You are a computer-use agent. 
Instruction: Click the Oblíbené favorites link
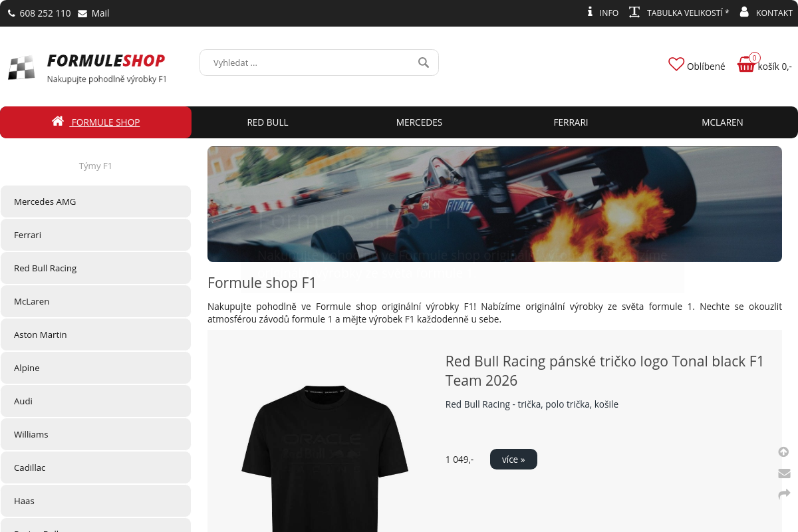706,66
